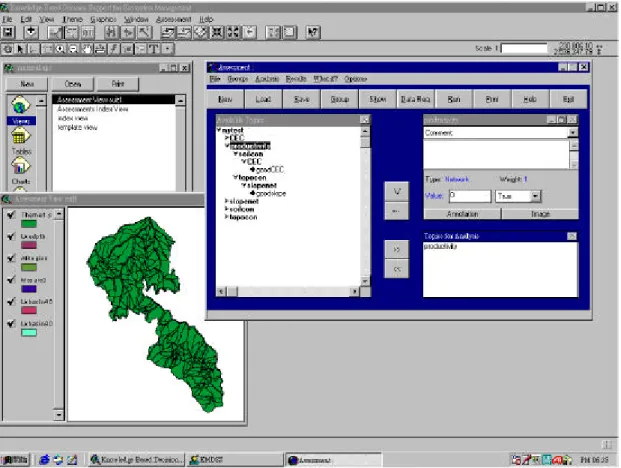Open the What if? menu
This screenshot has width=621, height=468.
[x=325, y=79]
